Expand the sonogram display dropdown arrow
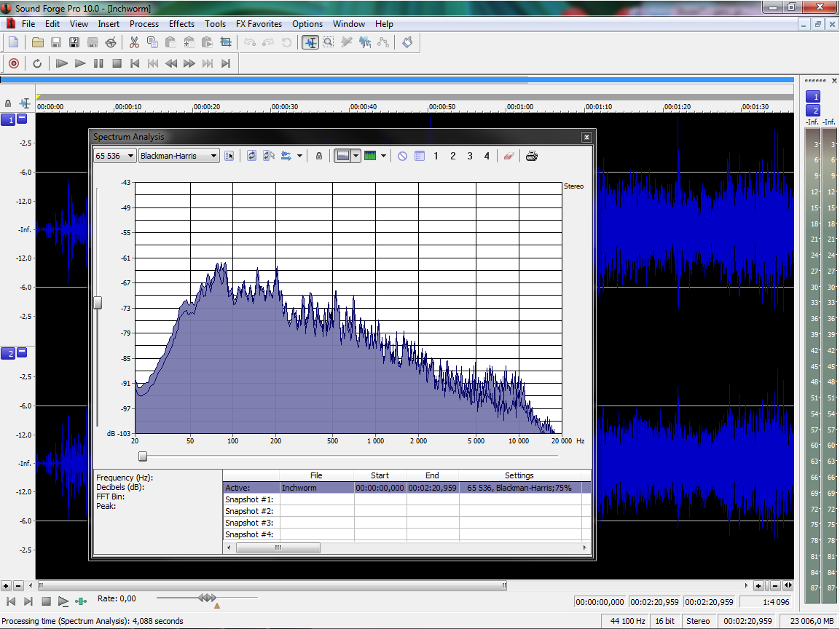The height and width of the screenshot is (629, 840). [383, 156]
